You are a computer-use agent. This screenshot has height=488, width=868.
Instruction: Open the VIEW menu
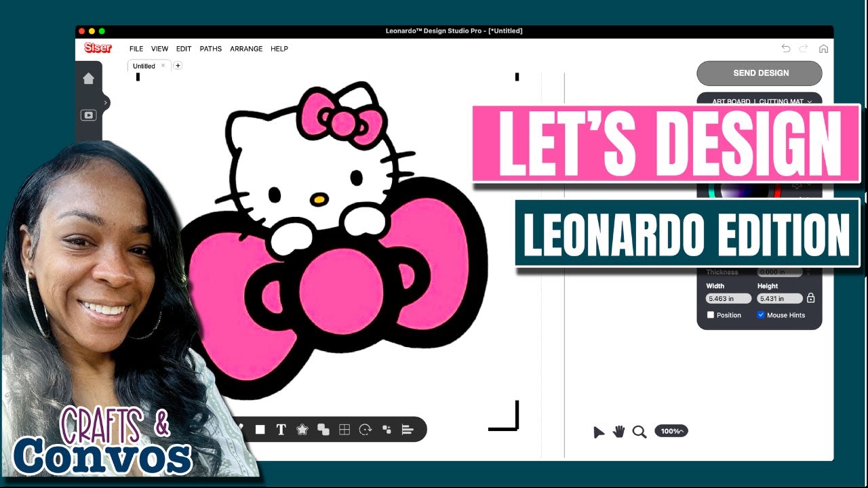point(159,49)
